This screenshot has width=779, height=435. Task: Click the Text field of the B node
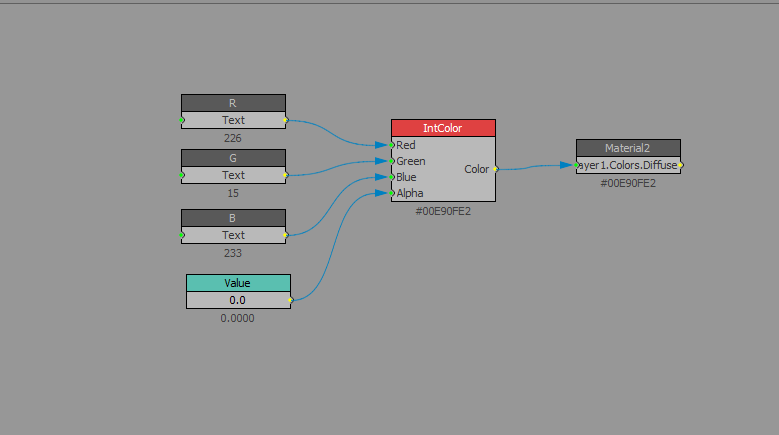click(x=234, y=235)
